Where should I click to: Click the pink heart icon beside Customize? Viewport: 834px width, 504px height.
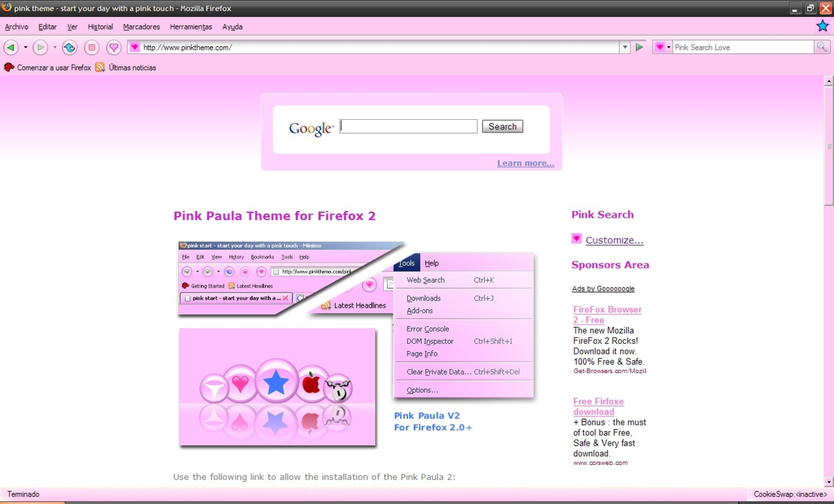(x=576, y=239)
